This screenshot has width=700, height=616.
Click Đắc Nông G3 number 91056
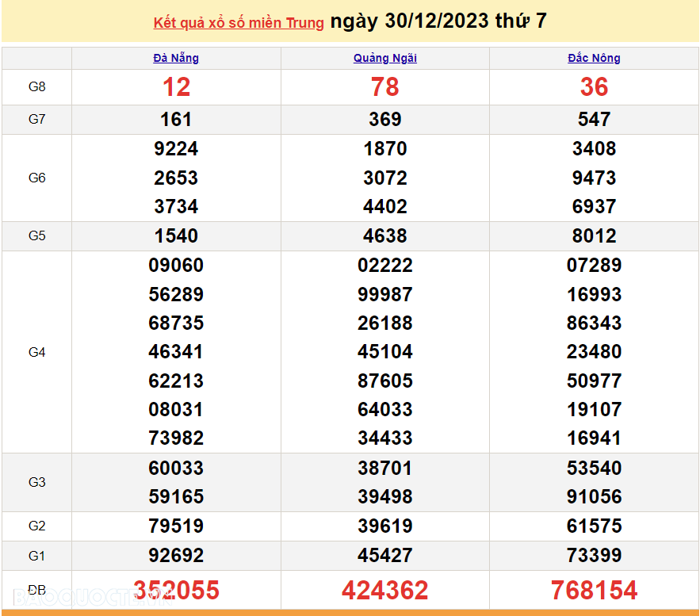pos(594,497)
